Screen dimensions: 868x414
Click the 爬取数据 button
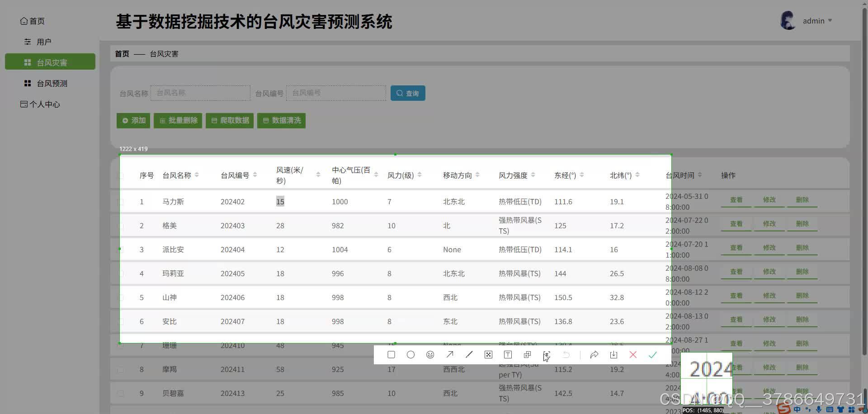pyautogui.click(x=230, y=120)
